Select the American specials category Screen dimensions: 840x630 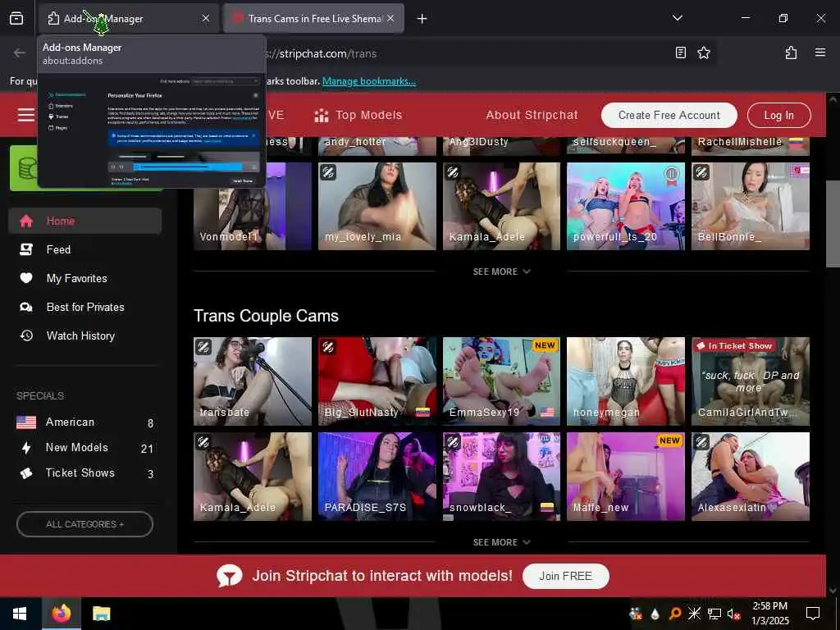point(84,422)
